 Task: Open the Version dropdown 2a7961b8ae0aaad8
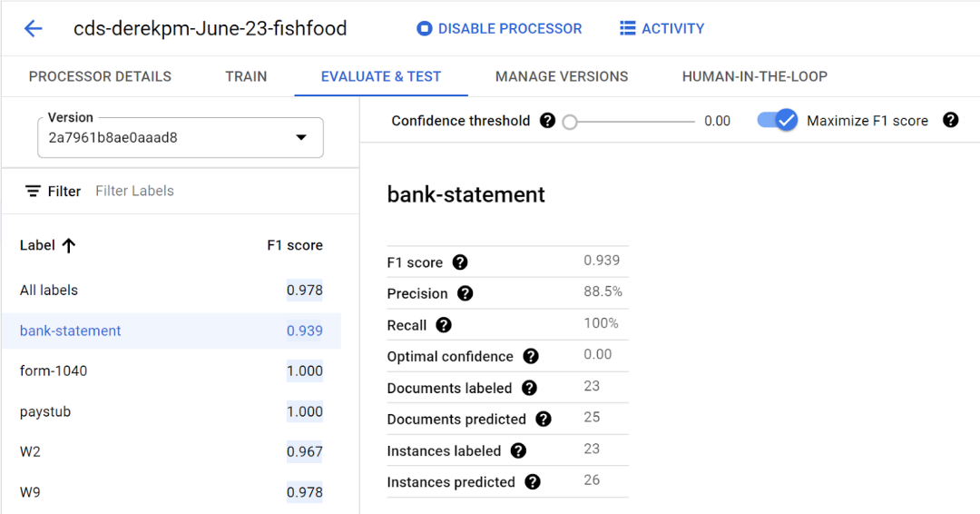(181, 137)
